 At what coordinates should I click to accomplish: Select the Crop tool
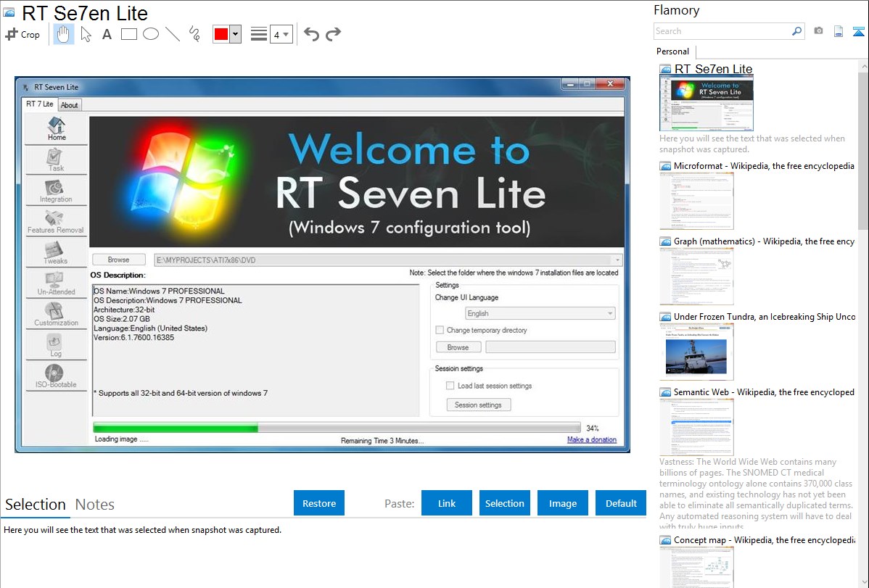[22, 34]
